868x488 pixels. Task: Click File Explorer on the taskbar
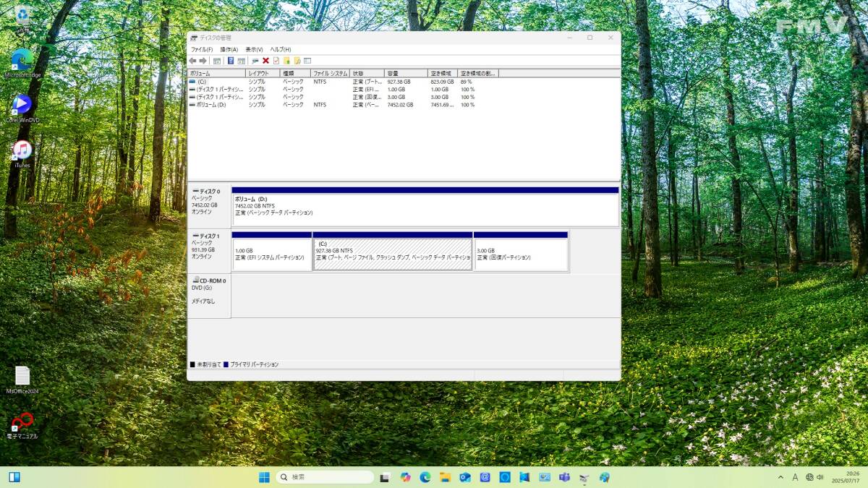tap(445, 477)
